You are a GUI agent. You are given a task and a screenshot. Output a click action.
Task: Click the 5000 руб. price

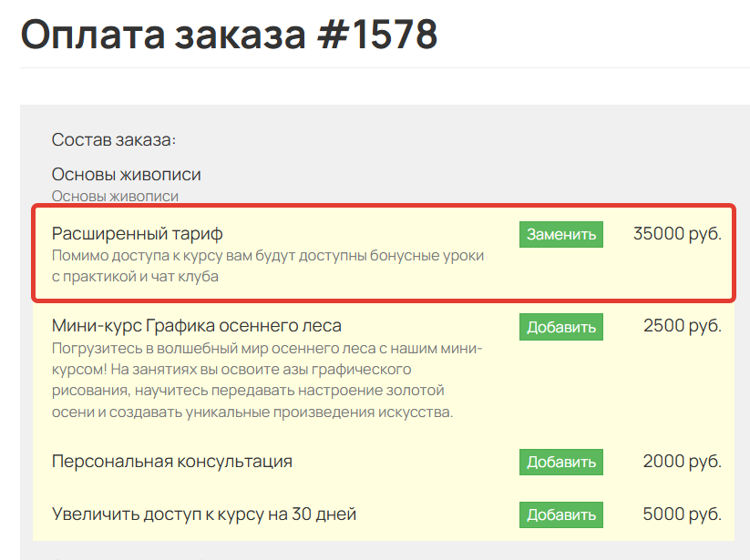(683, 514)
